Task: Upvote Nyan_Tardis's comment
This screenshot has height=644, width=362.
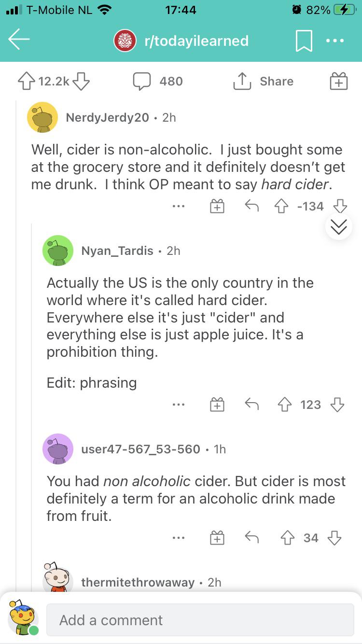Action: click(x=285, y=405)
